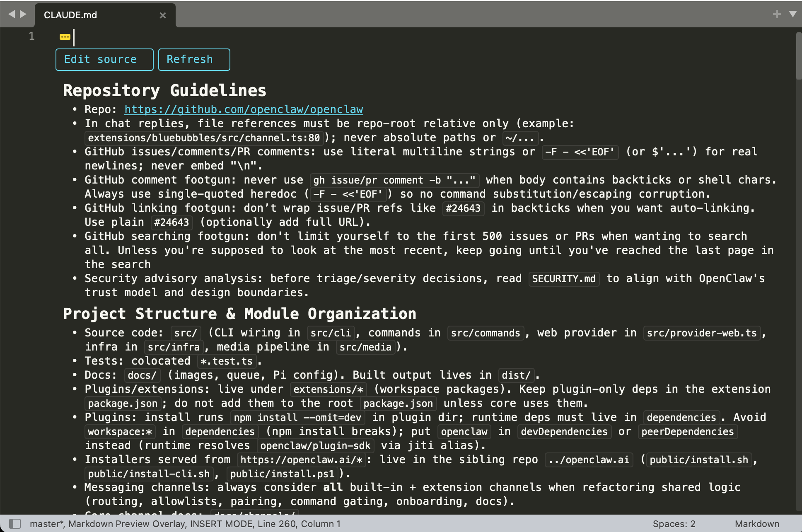Open the tab list dropdown arrow
Viewport: 802px width, 532px height.
[793, 14]
